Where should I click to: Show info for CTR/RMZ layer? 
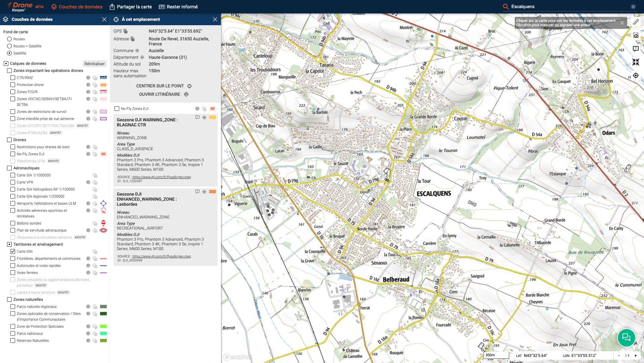88,78
